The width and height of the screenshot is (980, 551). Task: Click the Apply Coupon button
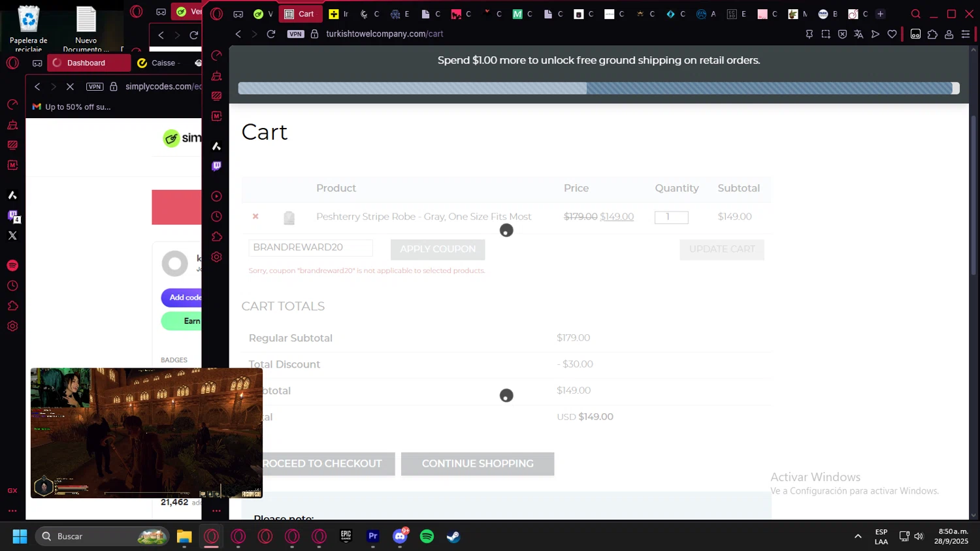438,249
